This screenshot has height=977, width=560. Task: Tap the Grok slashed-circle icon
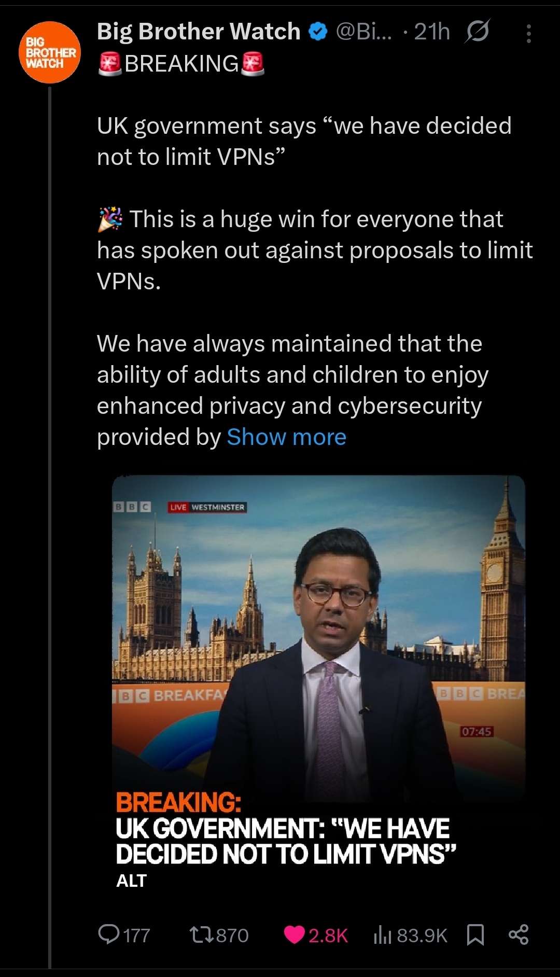click(477, 32)
